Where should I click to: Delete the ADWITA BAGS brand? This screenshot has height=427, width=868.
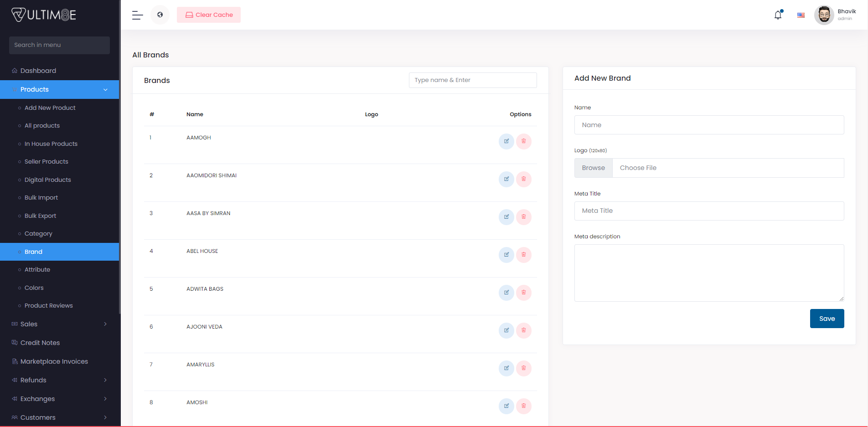[x=523, y=293]
